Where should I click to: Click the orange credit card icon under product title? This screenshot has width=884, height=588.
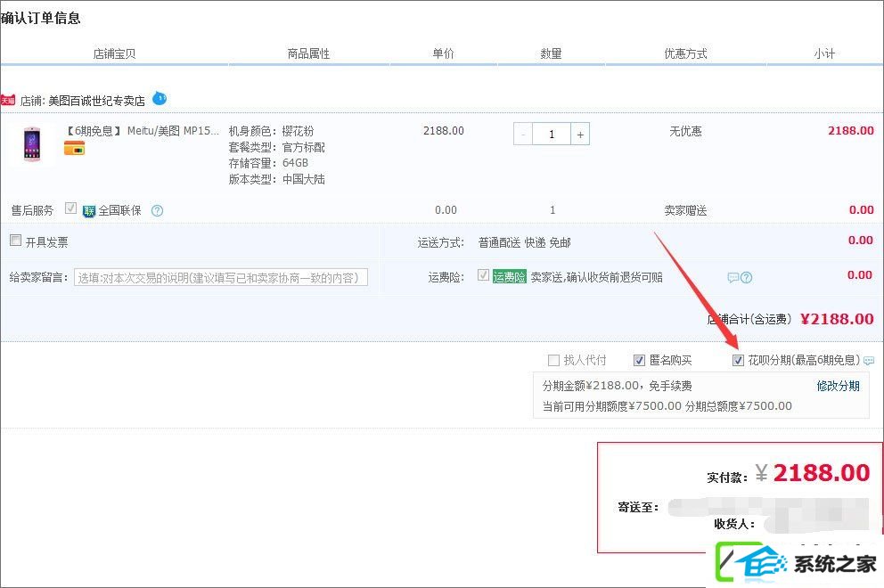(74, 148)
